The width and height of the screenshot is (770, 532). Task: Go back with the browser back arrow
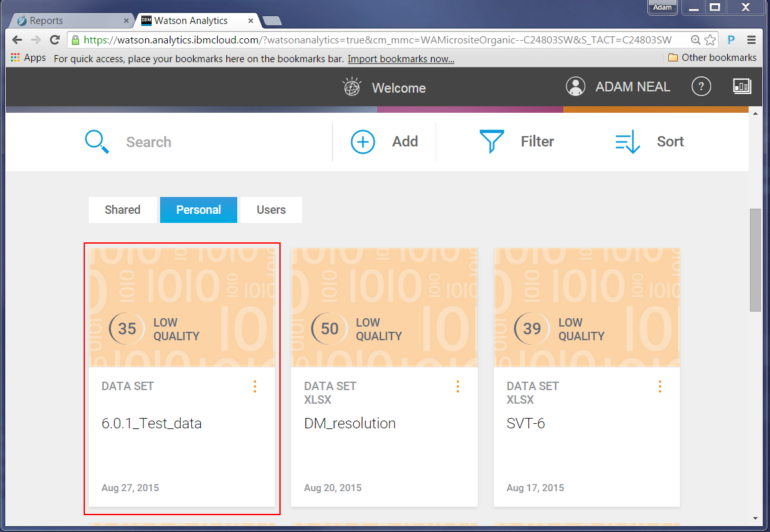(17, 40)
